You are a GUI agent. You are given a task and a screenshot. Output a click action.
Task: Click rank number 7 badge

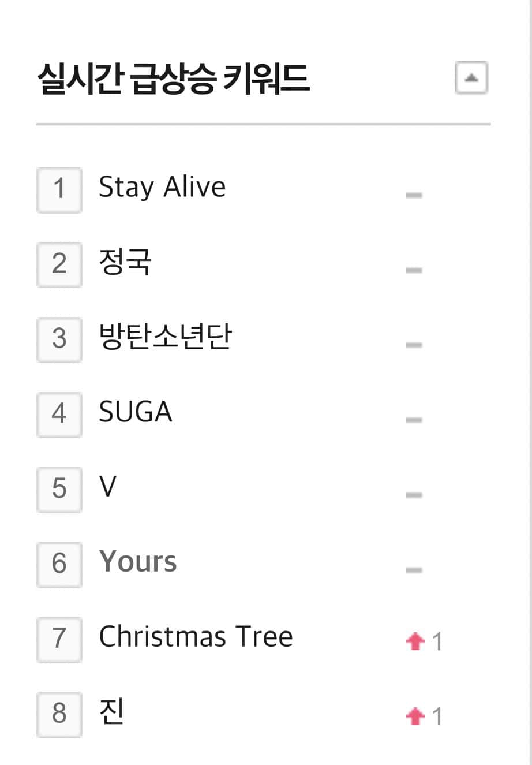pyautogui.click(x=59, y=639)
